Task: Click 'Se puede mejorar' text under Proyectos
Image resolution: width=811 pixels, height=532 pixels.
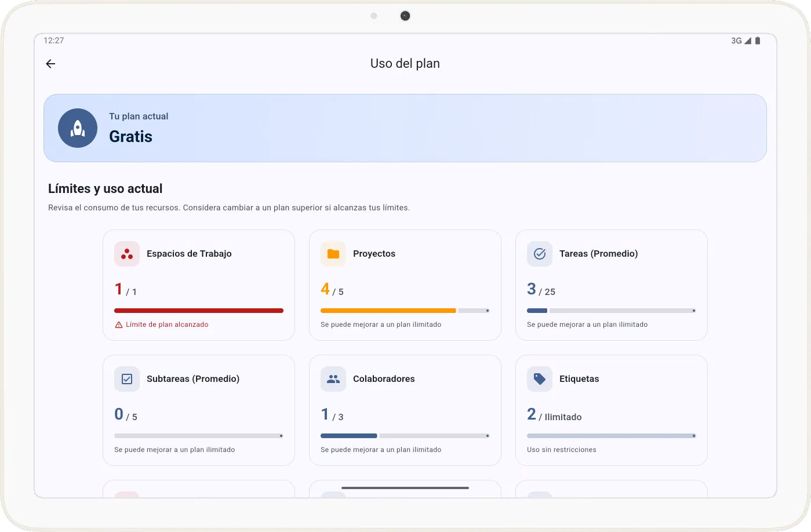Action: [x=381, y=325]
